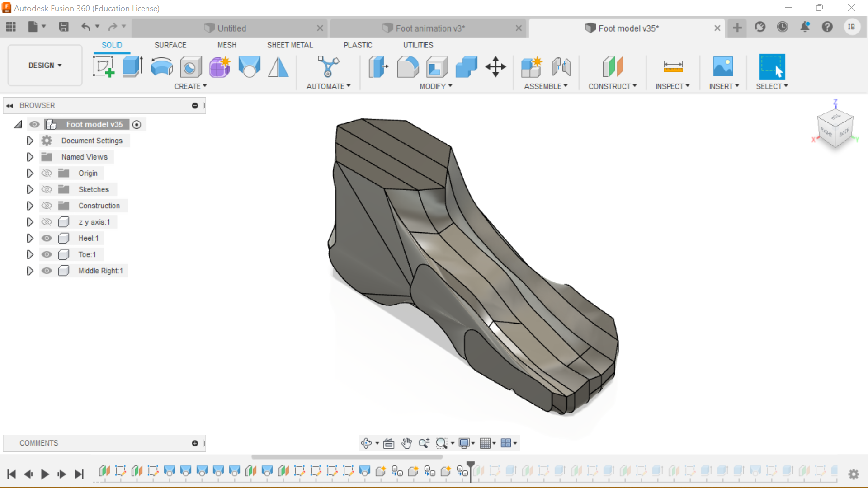Click the timeline position marker

point(471,465)
